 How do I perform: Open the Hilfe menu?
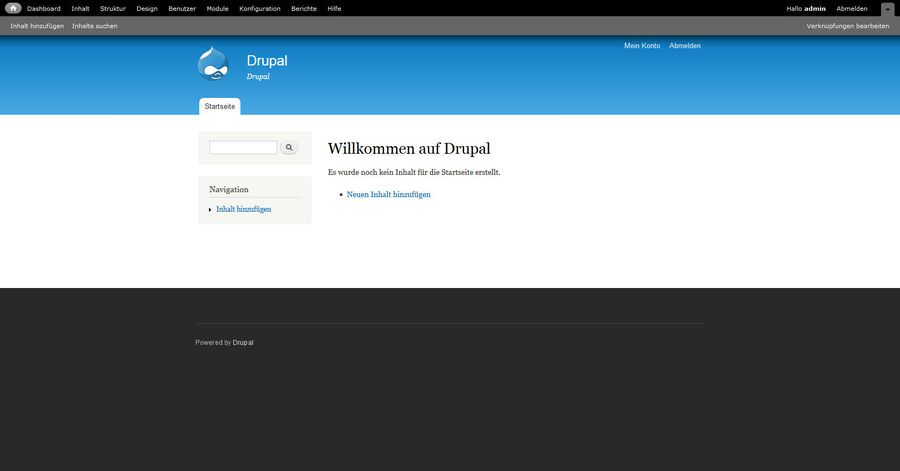pos(334,9)
